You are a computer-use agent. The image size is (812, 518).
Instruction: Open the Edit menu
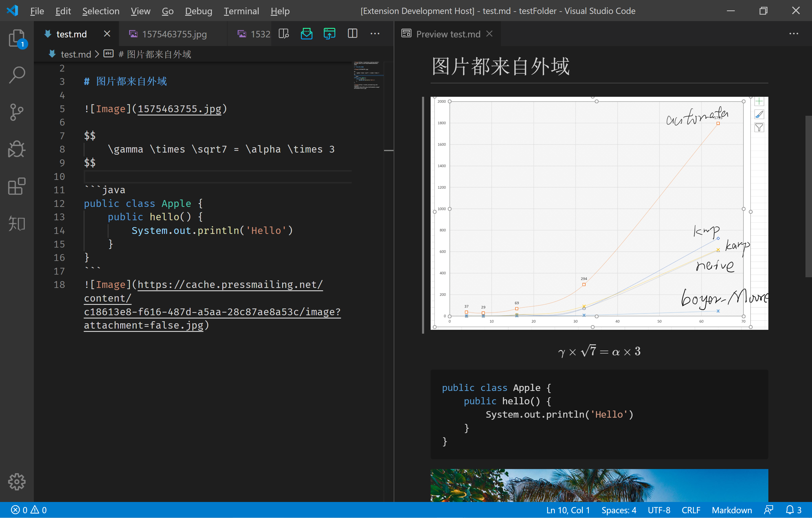pyautogui.click(x=63, y=11)
